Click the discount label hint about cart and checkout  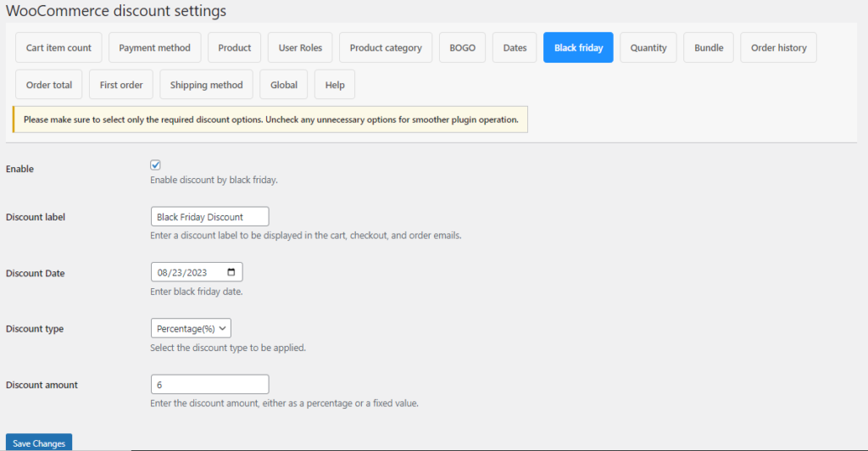coord(305,235)
